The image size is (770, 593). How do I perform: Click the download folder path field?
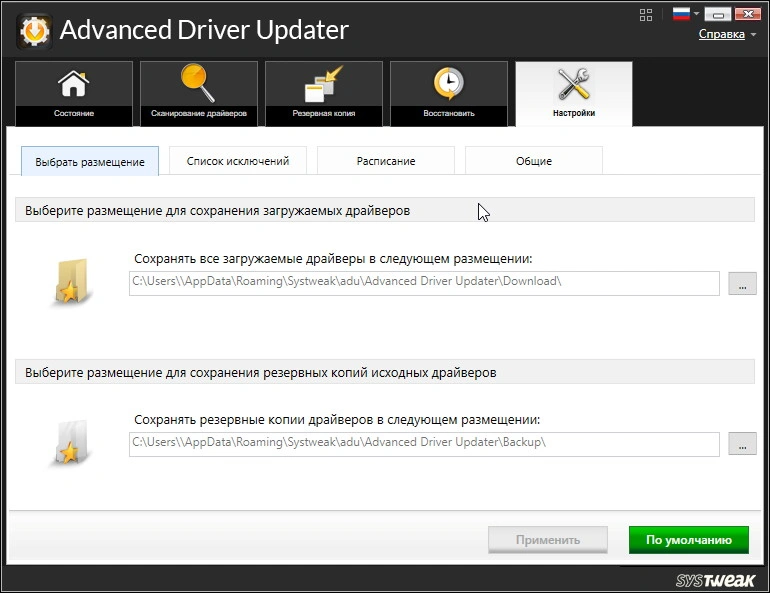coord(424,283)
